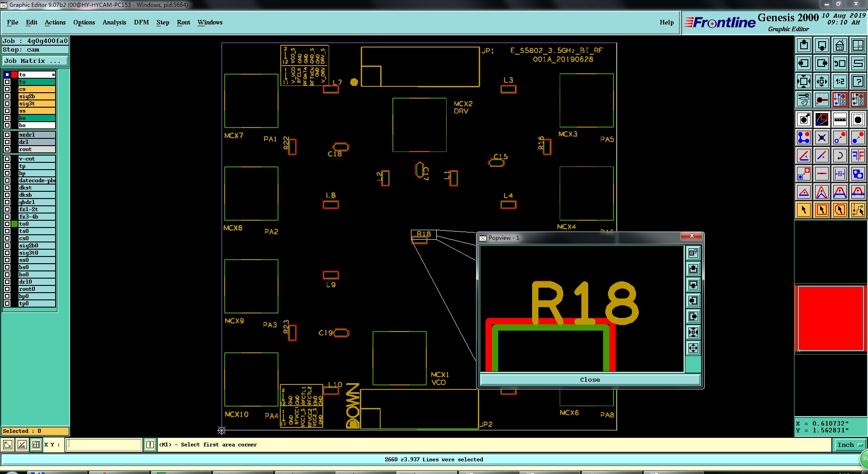Open the Edit menu
This screenshot has width=868, height=474.
pyautogui.click(x=32, y=22)
